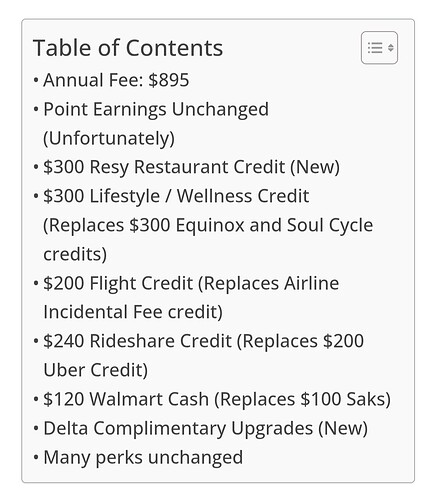Open the Annual Fee: $895 section
Image resolution: width=436 pixels, height=499 pixels.
[116, 80]
